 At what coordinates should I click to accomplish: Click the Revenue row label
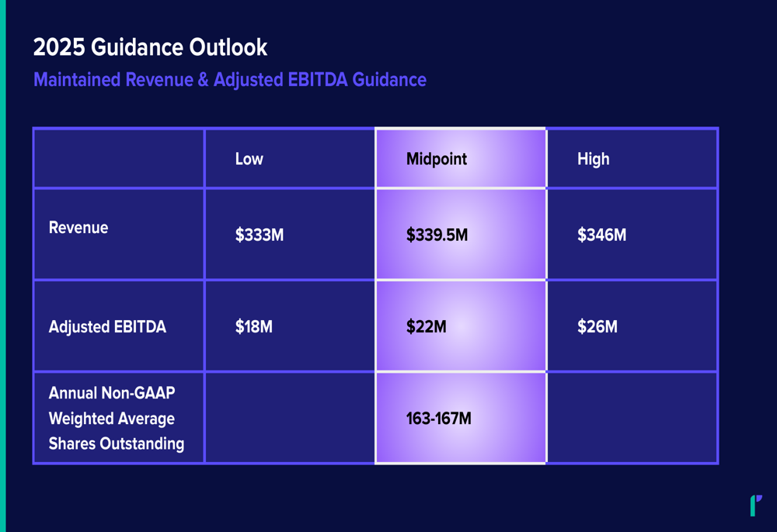click(x=78, y=228)
